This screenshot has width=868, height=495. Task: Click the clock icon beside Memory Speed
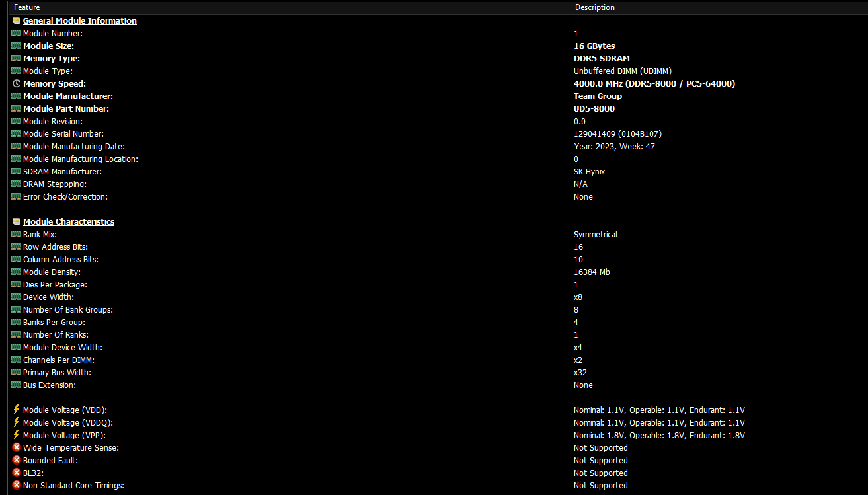[x=17, y=84]
